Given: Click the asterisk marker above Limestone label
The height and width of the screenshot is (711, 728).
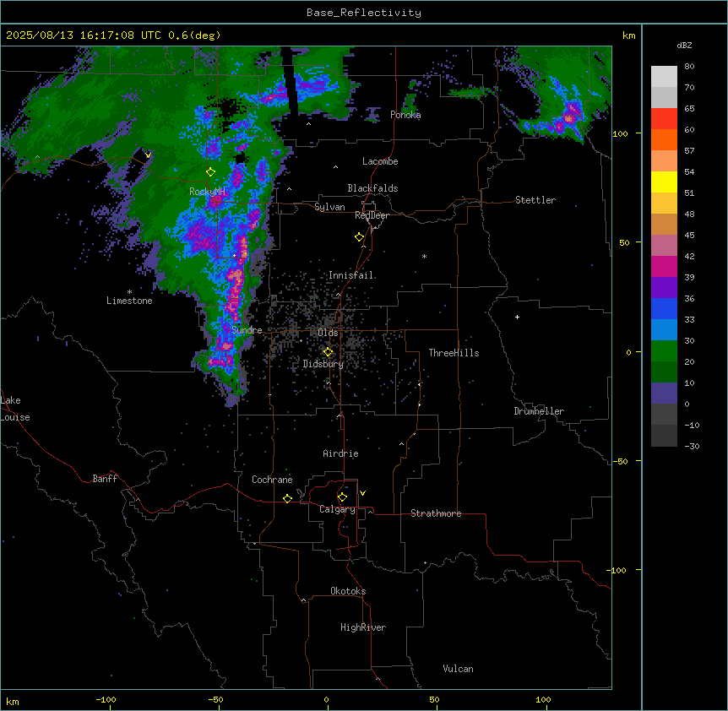Looking at the screenshot, I should (129, 292).
